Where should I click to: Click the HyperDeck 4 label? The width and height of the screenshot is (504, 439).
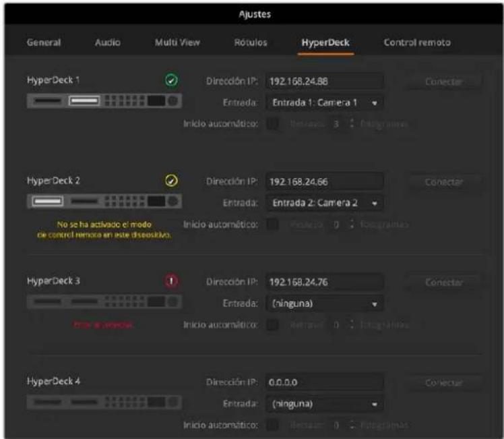click(53, 382)
